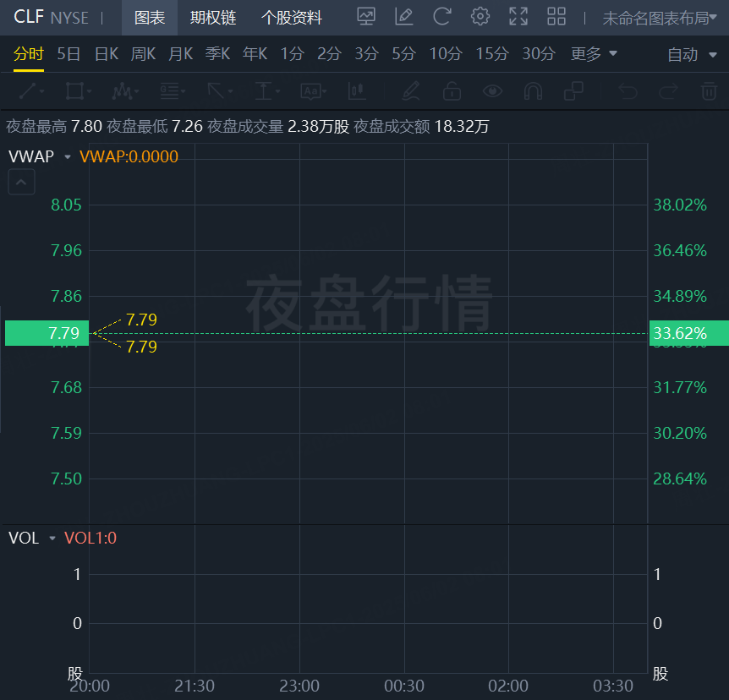
Task: Select the 2分 interval
Action: coord(329,54)
